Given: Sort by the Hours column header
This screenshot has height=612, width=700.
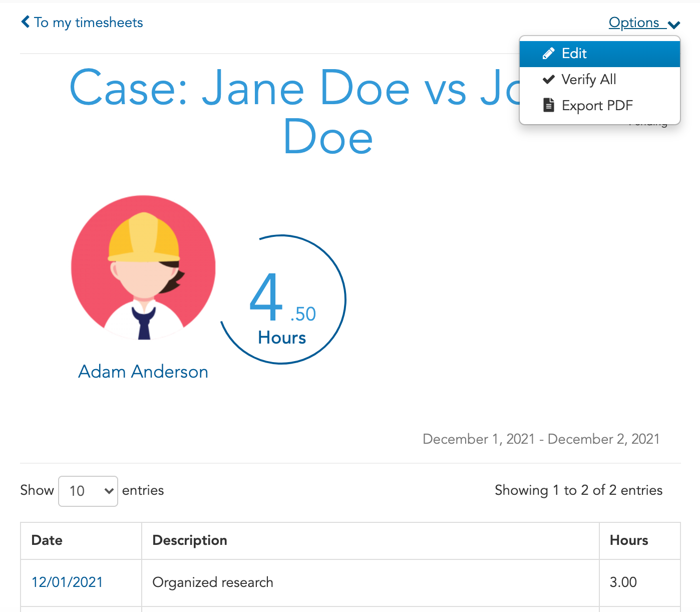Looking at the screenshot, I should (640, 540).
